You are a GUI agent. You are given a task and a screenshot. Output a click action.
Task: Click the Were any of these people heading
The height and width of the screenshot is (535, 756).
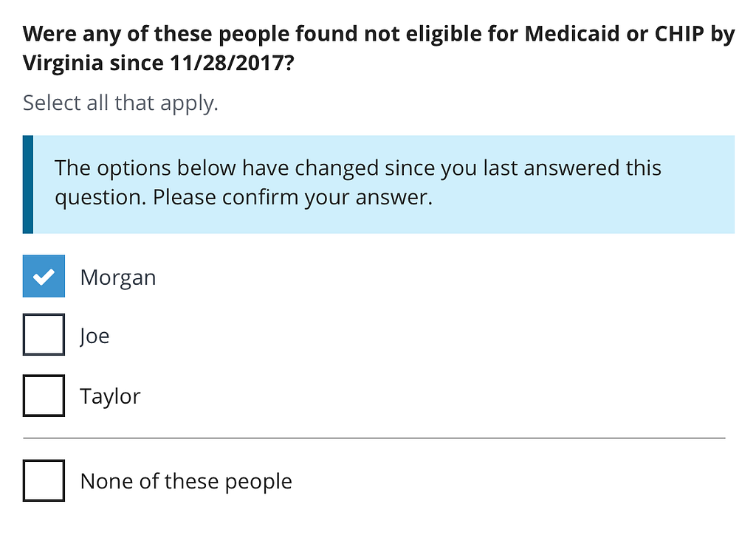click(379, 48)
